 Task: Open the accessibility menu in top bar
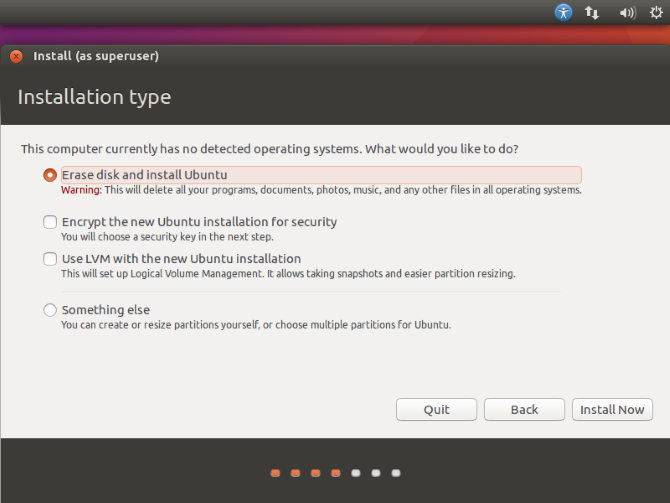[x=564, y=13]
